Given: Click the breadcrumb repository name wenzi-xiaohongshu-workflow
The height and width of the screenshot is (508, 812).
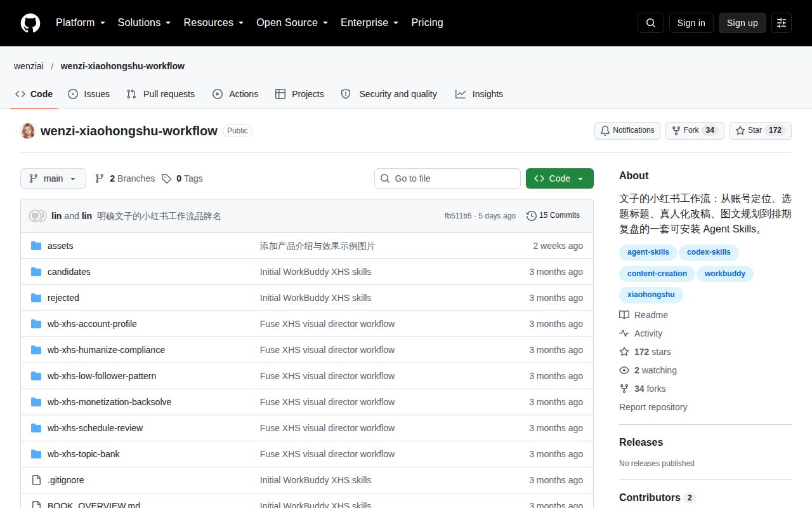Looking at the screenshot, I should [122, 66].
